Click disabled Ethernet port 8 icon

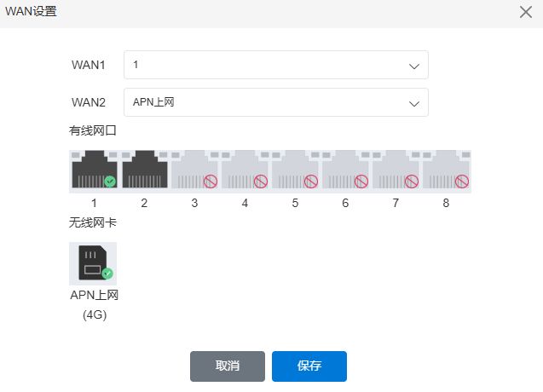coord(446,170)
